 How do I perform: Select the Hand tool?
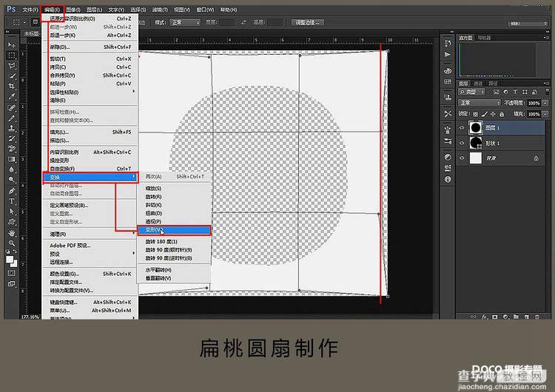pyautogui.click(x=12, y=233)
